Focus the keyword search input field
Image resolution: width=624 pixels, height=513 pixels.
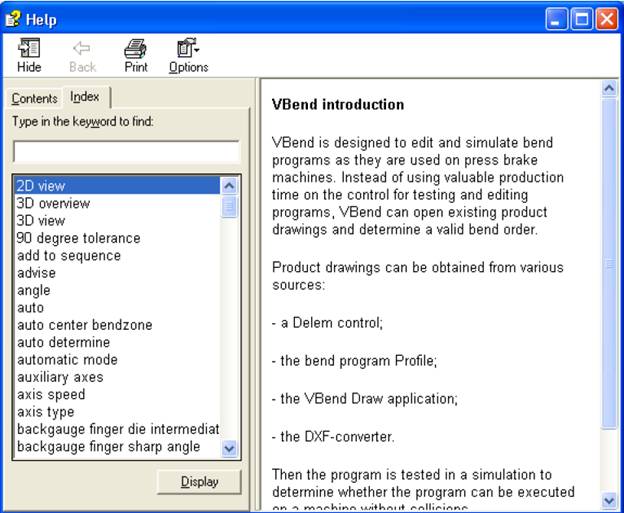[126, 151]
